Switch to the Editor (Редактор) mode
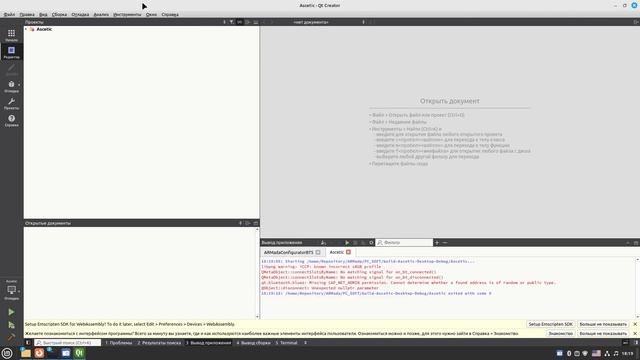 11,52
